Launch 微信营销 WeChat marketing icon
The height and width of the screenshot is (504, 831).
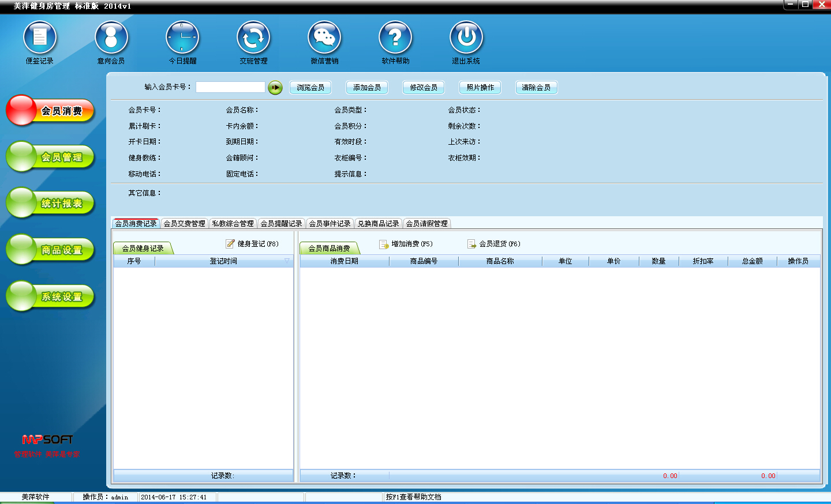click(x=324, y=38)
